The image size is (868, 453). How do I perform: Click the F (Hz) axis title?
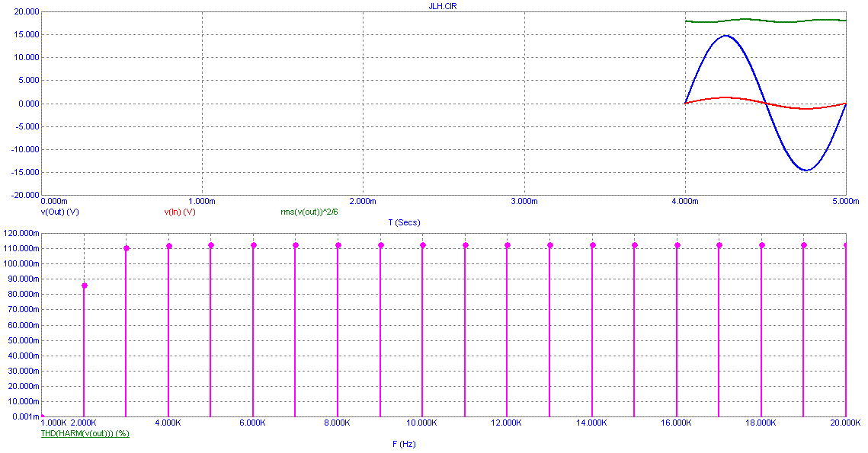pyautogui.click(x=404, y=444)
